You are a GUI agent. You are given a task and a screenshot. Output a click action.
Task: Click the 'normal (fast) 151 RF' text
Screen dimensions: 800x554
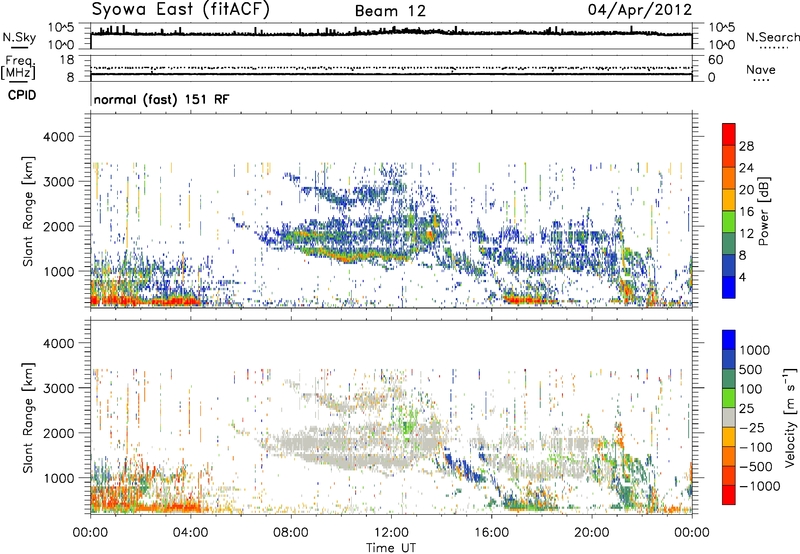[x=161, y=99]
